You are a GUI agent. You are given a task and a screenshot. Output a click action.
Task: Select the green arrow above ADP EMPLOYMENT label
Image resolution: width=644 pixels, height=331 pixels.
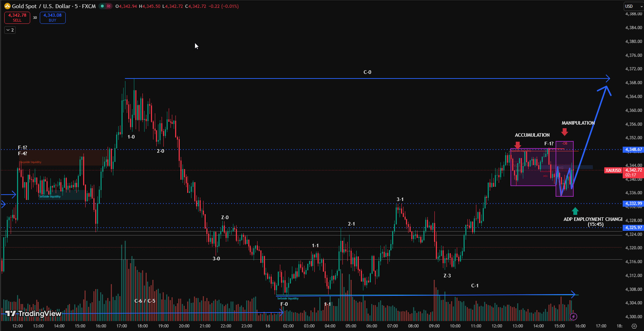pyautogui.click(x=575, y=211)
